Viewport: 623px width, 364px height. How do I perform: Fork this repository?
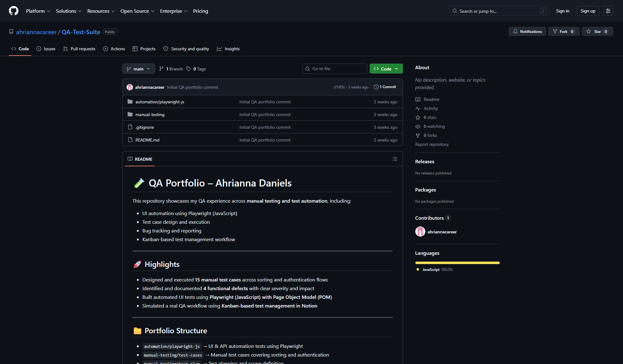tap(564, 31)
